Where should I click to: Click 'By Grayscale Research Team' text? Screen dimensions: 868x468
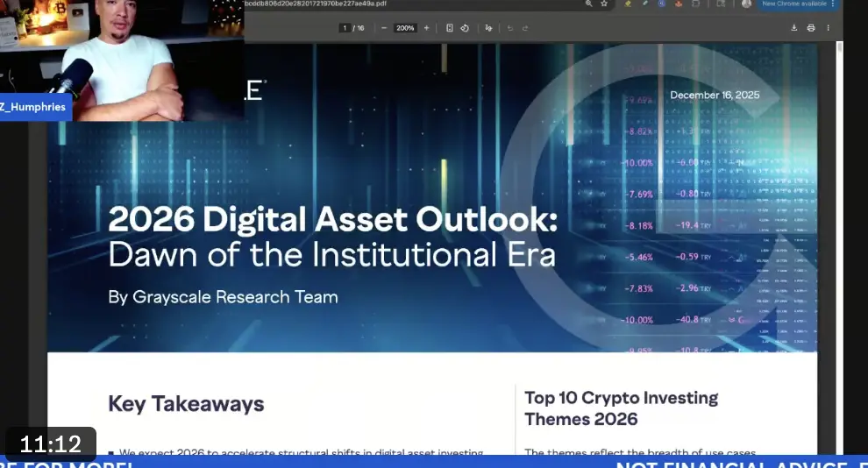click(223, 297)
